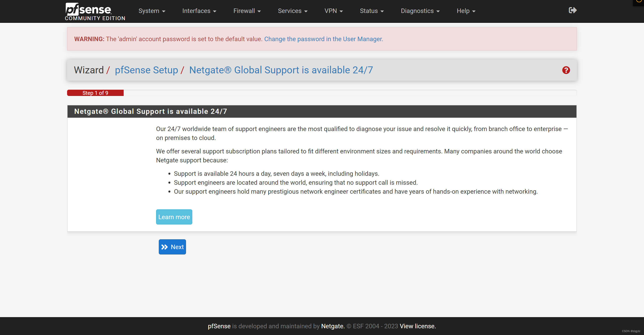
Task: Follow the Change password in User Manager link
Action: tap(323, 39)
